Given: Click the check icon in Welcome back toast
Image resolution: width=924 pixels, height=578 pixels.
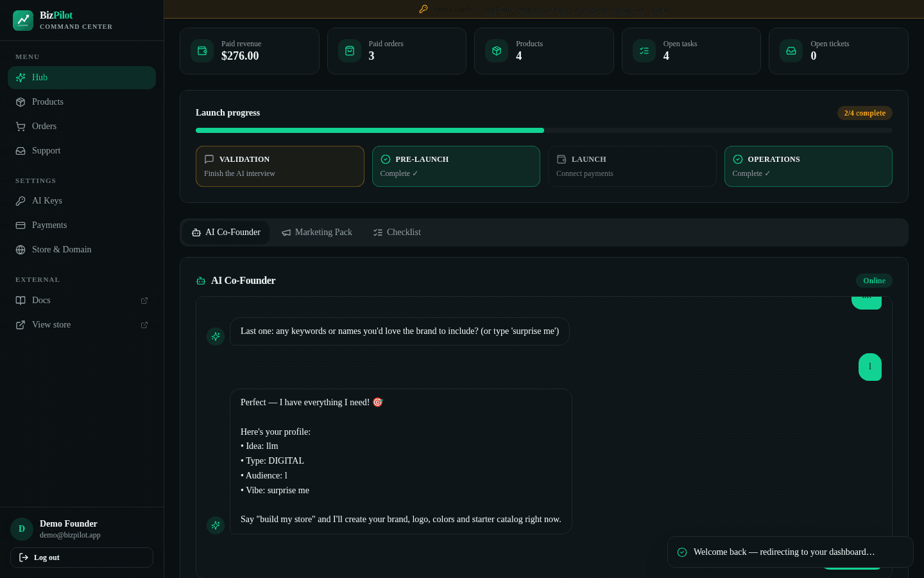Looking at the screenshot, I should [x=682, y=552].
